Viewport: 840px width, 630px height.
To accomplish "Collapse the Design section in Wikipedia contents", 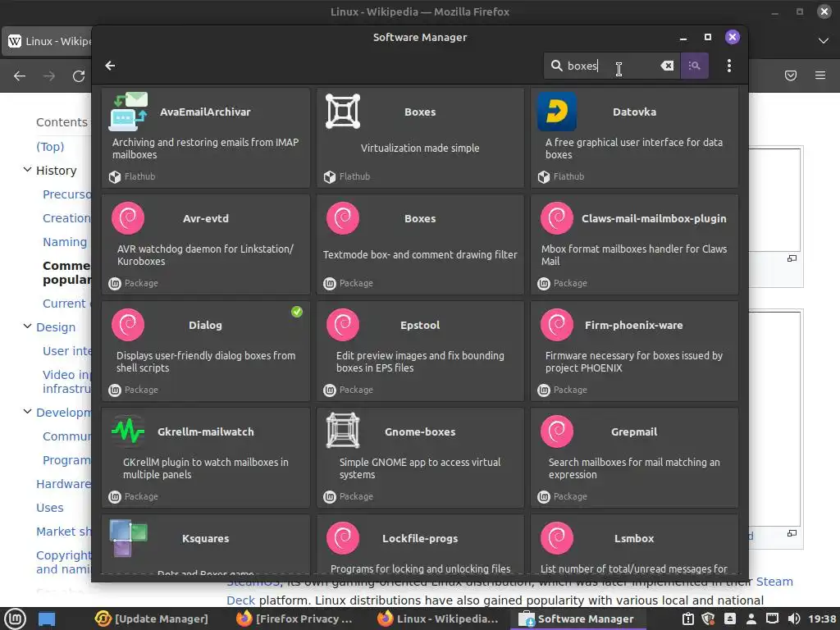I will click(27, 326).
